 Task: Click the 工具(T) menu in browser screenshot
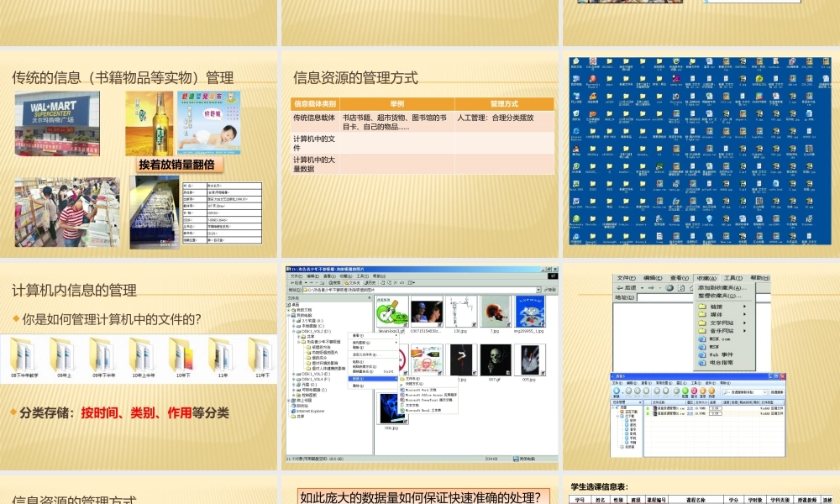pos(732,278)
